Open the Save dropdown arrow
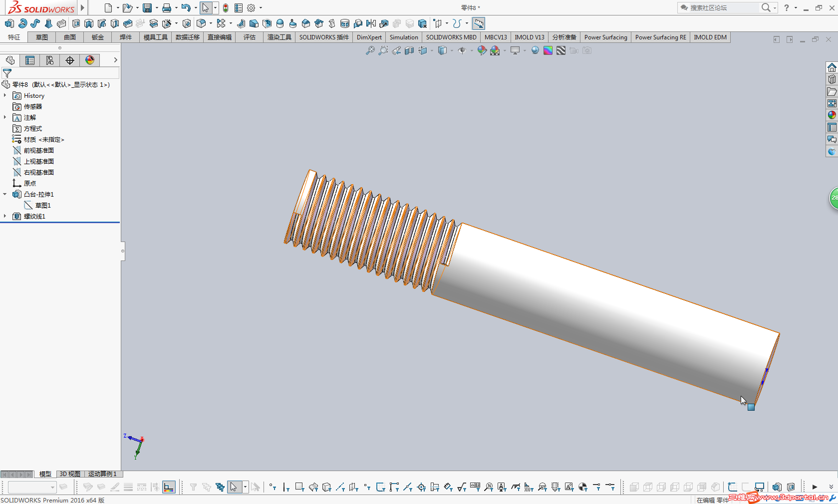 (x=156, y=8)
